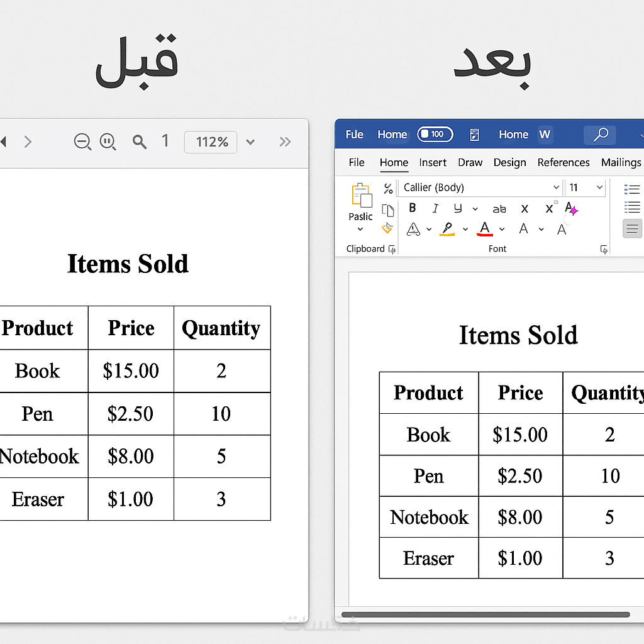Click the copy icon in Clipboard group

(x=388, y=211)
